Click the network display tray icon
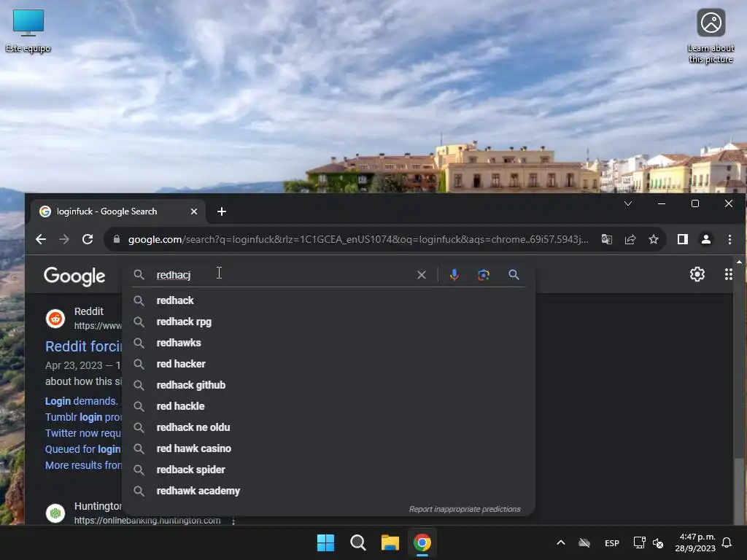This screenshot has height=560, width=747. pos(639,542)
